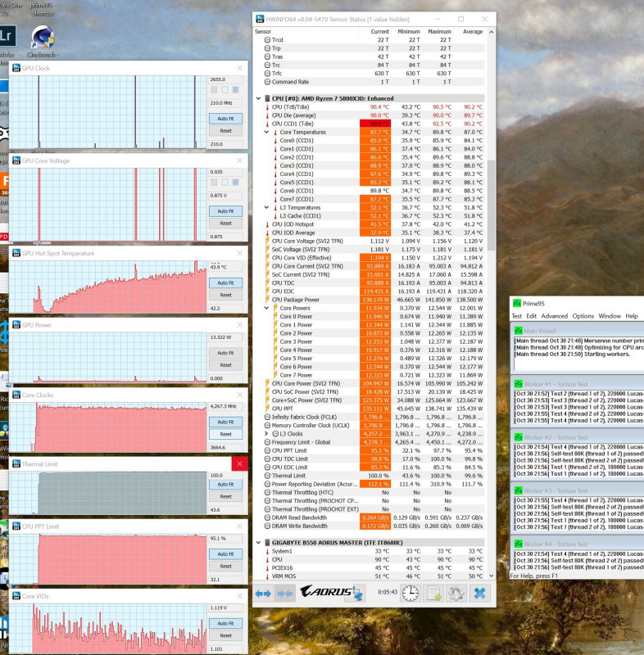Select the Frequency Limit - Global row

(370, 442)
